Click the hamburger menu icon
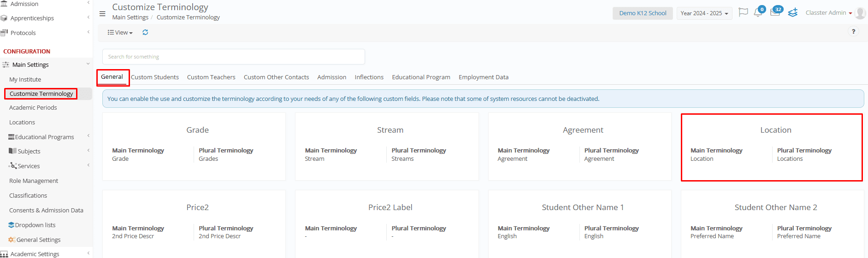 [102, 13]
